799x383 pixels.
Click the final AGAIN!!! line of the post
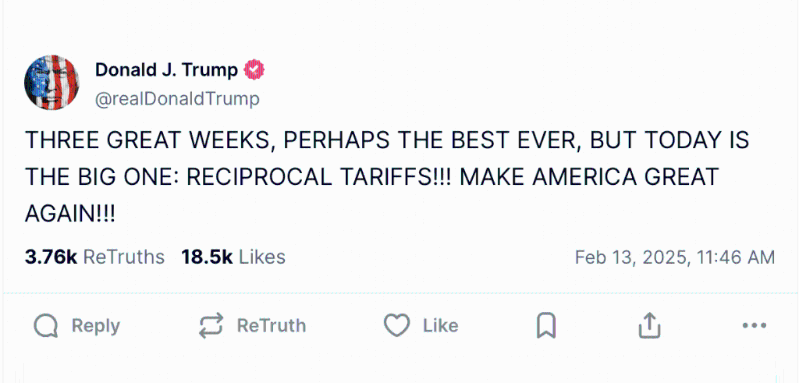coord(70,214)
